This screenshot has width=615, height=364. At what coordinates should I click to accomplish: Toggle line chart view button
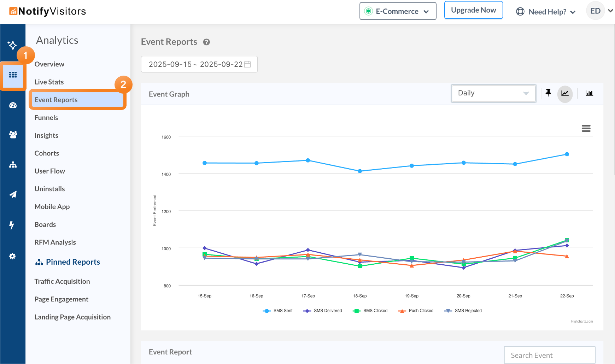(x=565, y=93)
